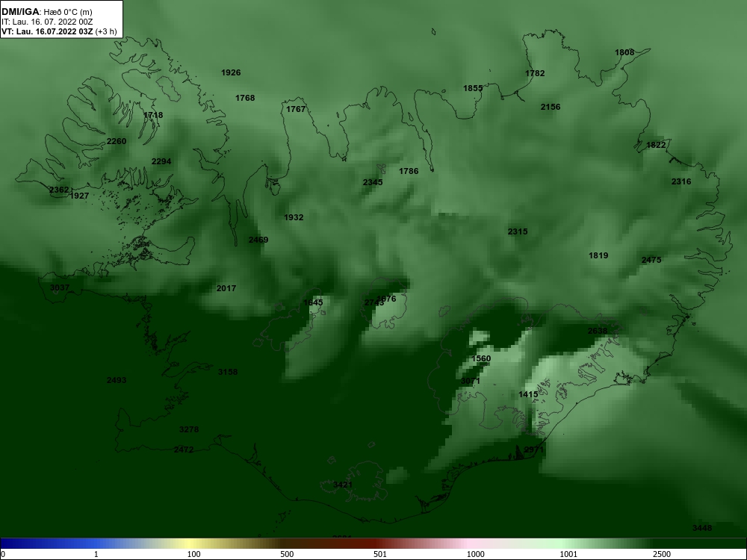The height and width of the screenshot is (560, 747).
Task: Click the map value 1819
Action: (598, 255)
